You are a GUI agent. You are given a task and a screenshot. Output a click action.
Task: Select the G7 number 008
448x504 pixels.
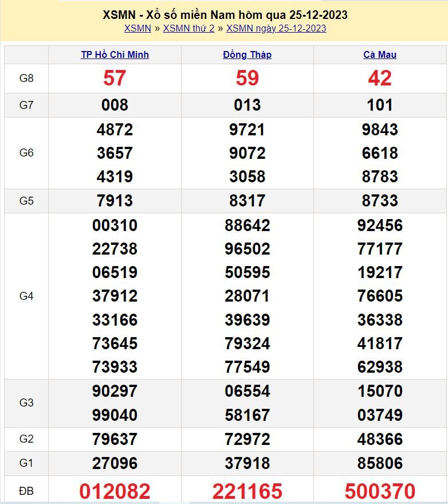click(x=115, y=105)
